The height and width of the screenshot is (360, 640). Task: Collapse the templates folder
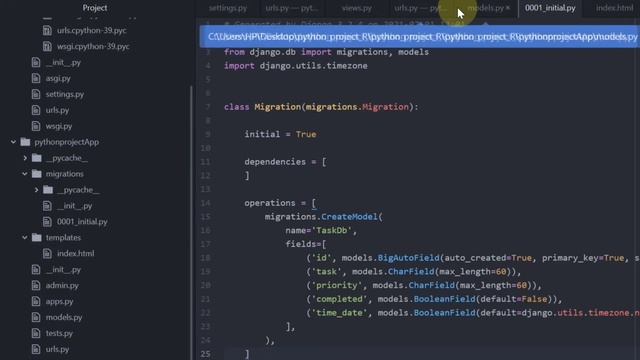[x=25, y=238]
